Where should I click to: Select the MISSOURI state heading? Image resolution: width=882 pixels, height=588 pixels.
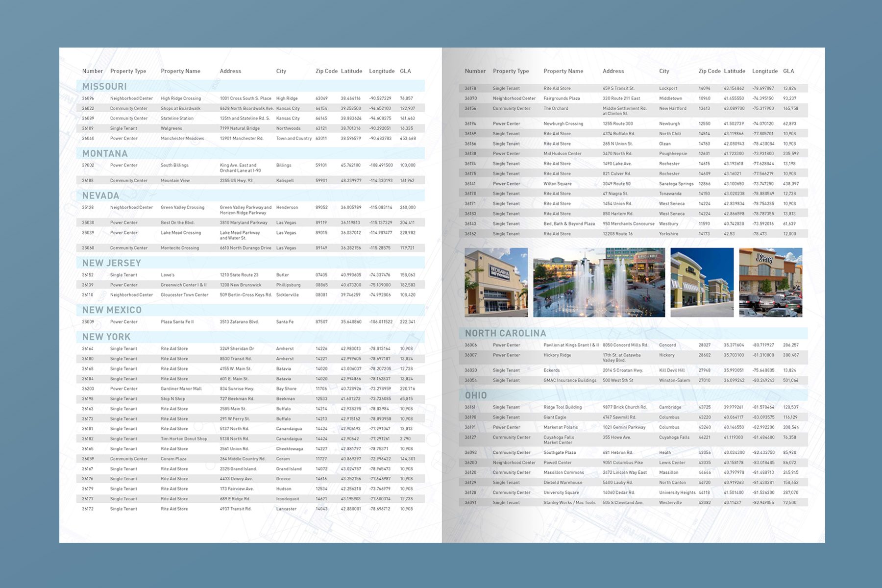tap(104, 86)
